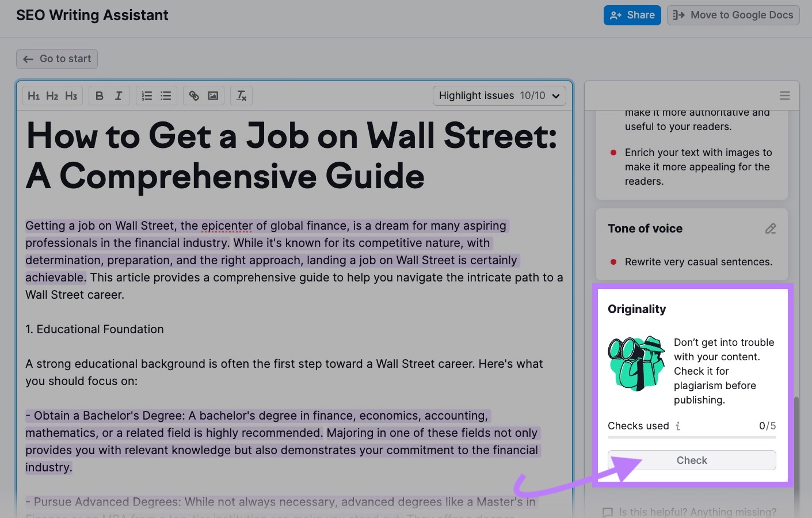The width and height of the screenshot is (812, 518).
Task: Share the document
Action: tap(632, 15)
